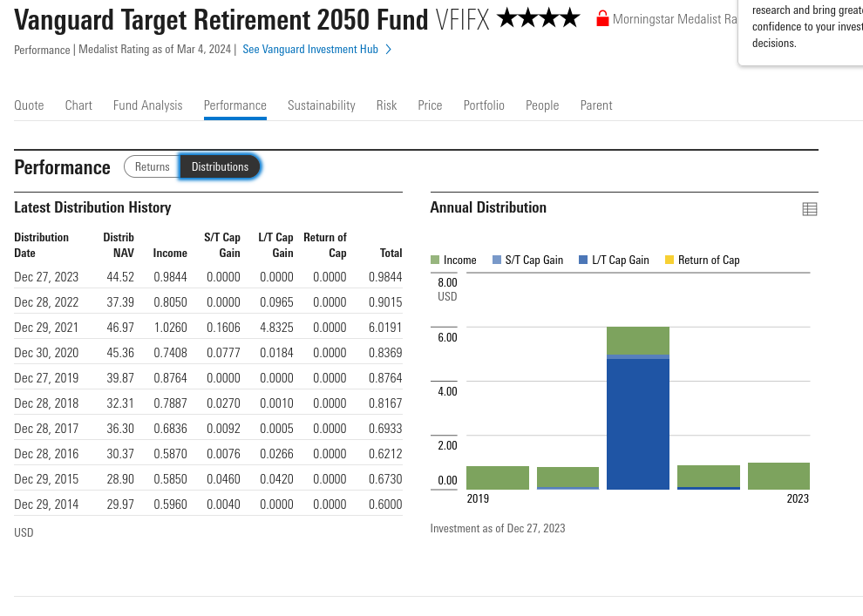Click the Dec 28, 2016 date cell

point(46,454)
